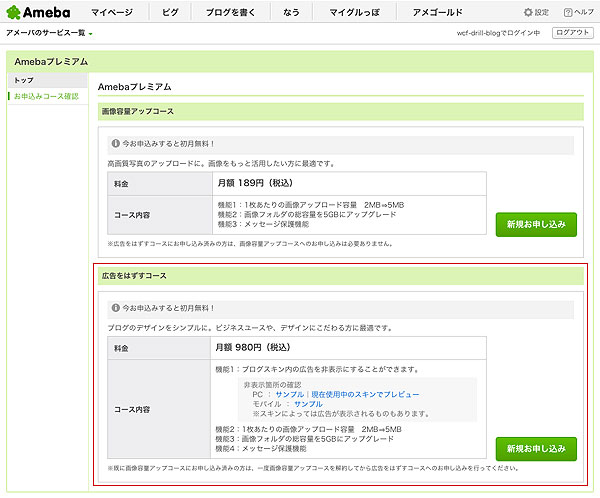Image resolution: width=600 pixels, height=498 pixels.
Task: Click the 月額 189円（税込） price text
Action: (255, 183)
